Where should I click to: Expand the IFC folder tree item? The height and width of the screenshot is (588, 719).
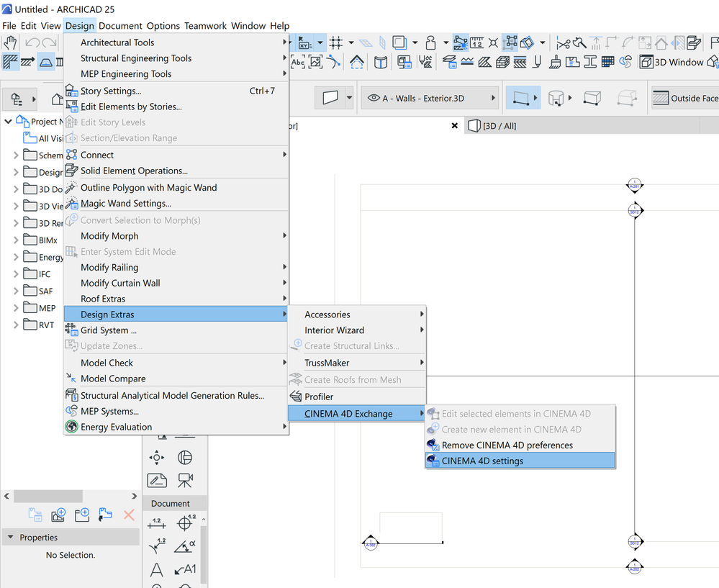(16, 273)
